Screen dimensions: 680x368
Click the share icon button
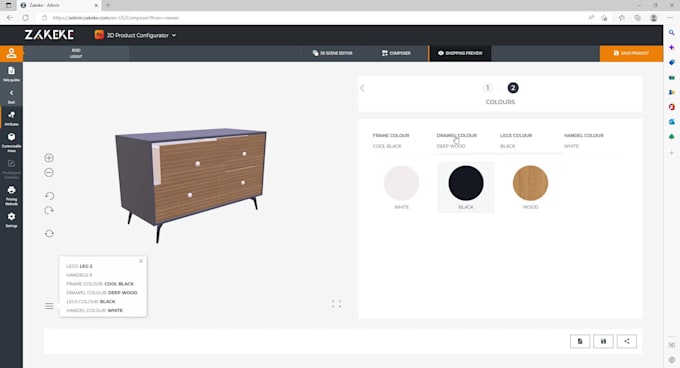[x=627, y=341]
